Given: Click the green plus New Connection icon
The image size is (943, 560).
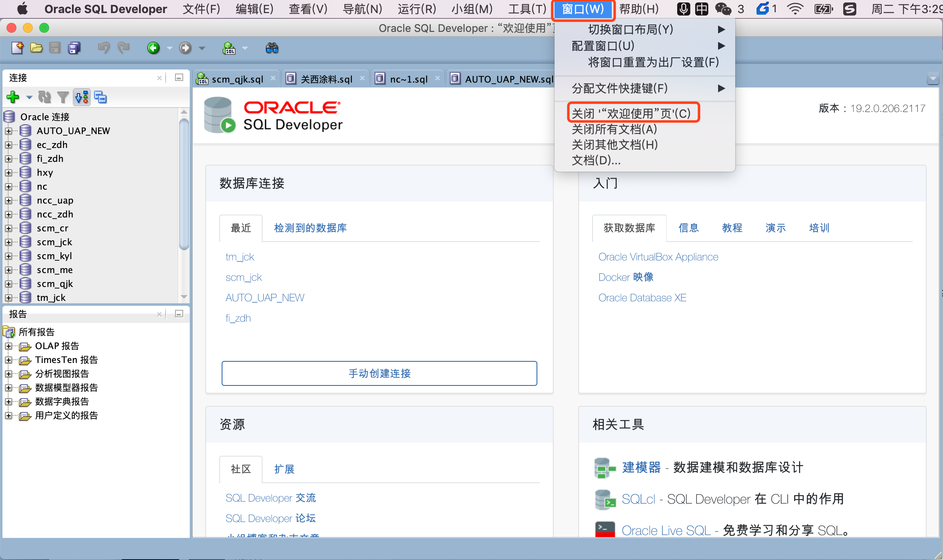Looking at the screenshot, I should click(13, 97).
